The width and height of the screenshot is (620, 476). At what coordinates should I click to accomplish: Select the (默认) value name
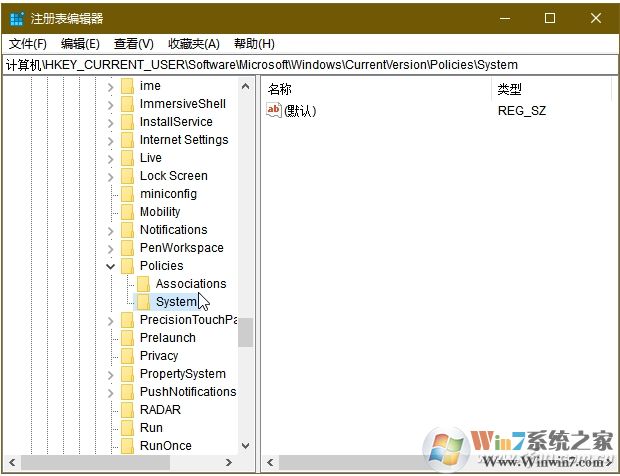pyautogui.click(x=300, y=111)
